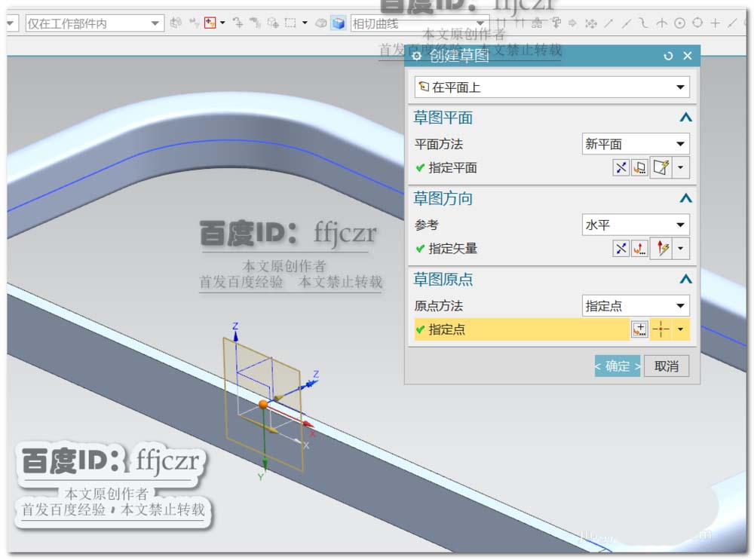Open the plane dialog icon in 指定平面 row
Screen dimensions: 754x560
click(x=639, y=167)
